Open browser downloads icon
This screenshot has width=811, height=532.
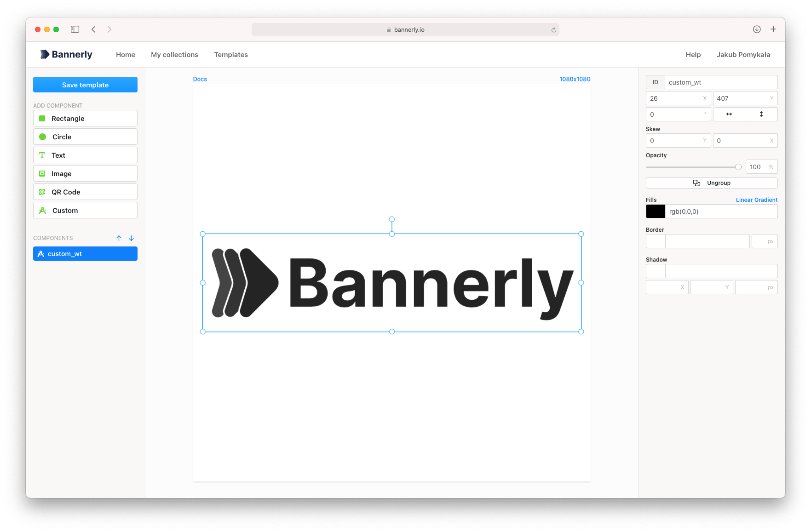(757, 29)
